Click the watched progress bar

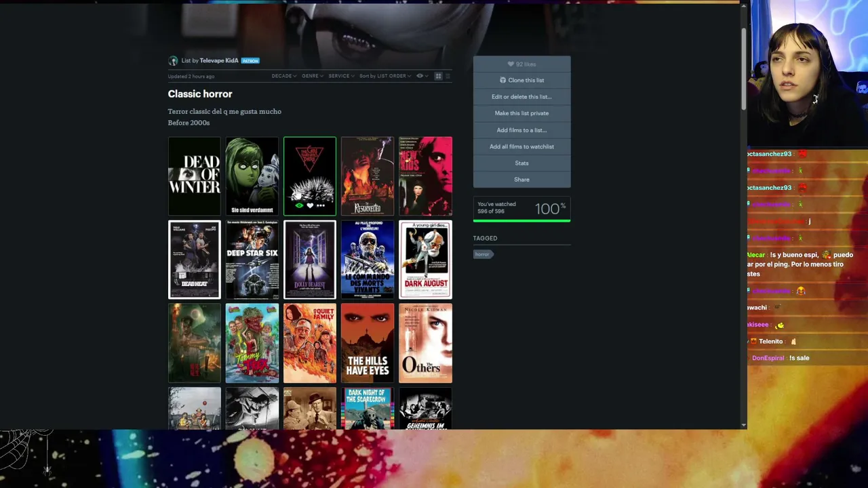[x=521, y=220]
